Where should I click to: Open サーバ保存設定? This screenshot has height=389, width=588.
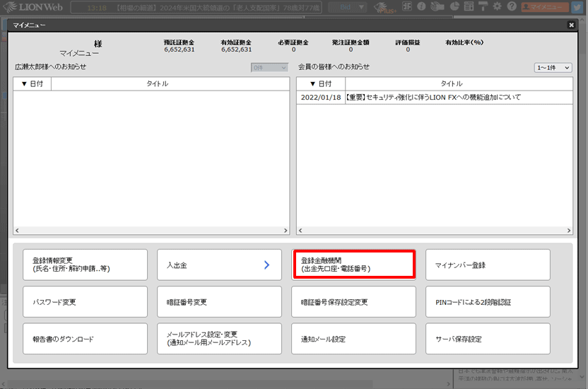coord(488,338)
